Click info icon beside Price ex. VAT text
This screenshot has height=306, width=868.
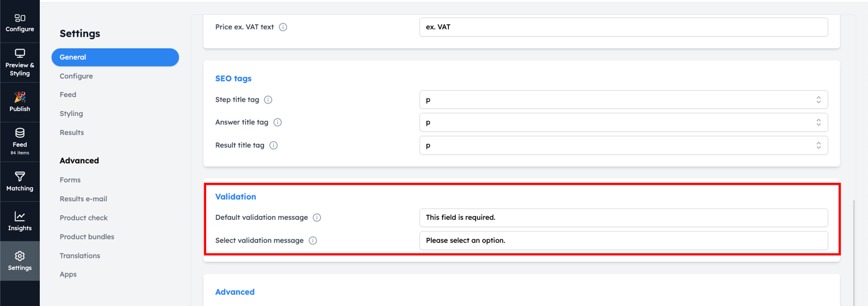[x=283, y=27]
